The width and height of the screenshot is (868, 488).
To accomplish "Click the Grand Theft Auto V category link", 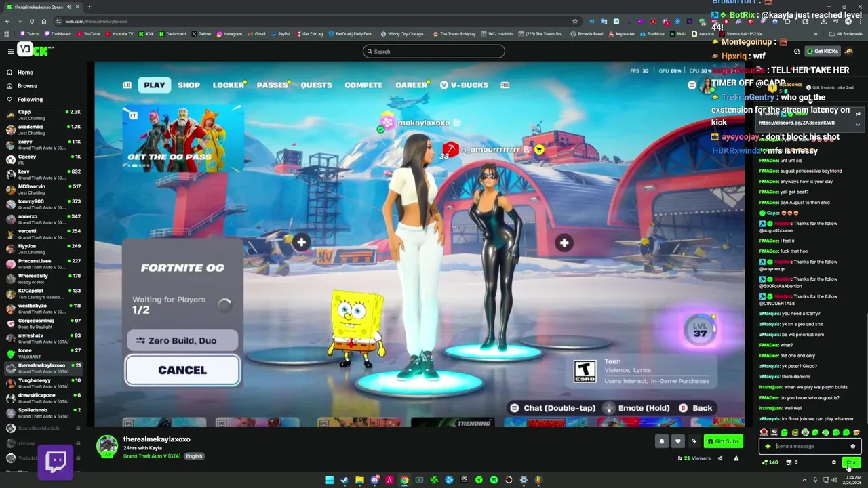I will (x=152, y=456).
